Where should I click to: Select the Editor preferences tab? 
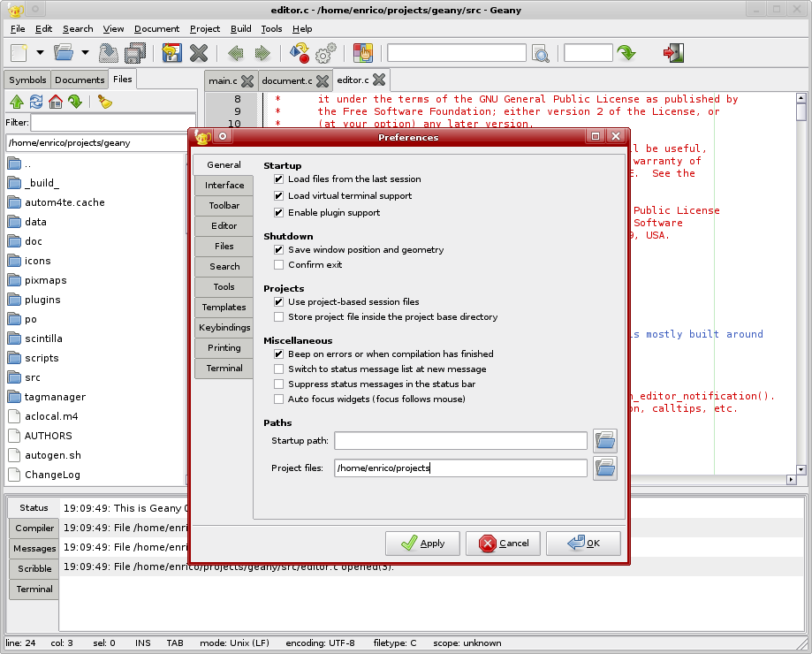coord(224,225)
